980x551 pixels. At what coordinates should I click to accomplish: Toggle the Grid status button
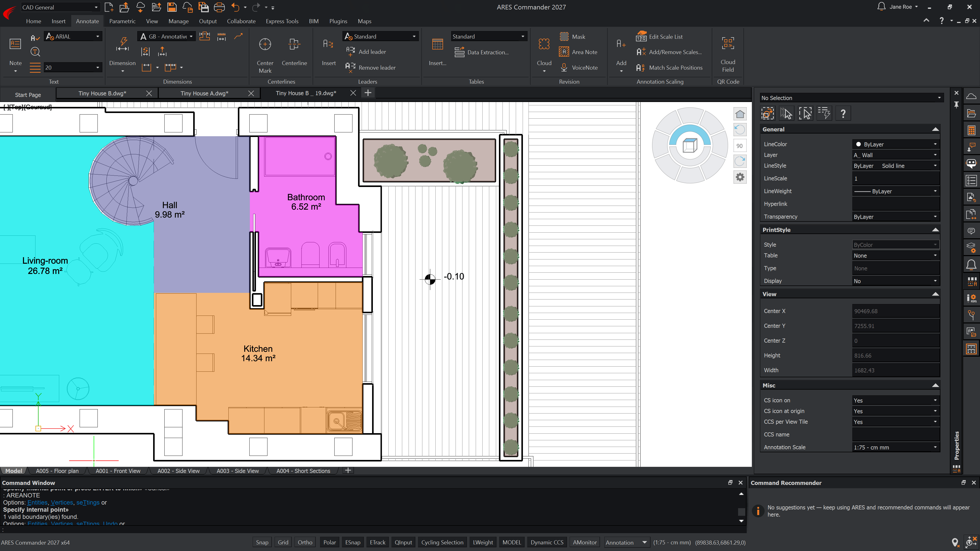tap(283, 542)
